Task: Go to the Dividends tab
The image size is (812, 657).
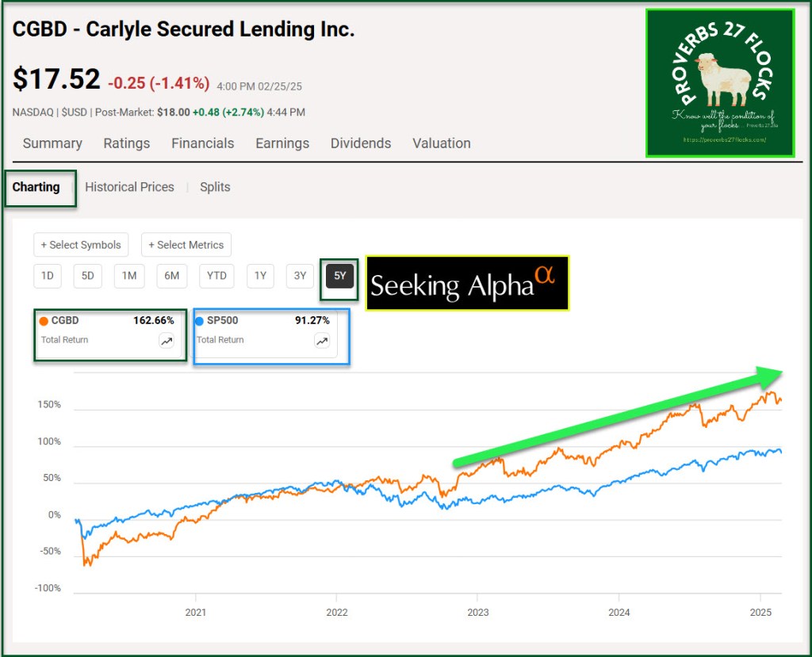Action: 361,143
